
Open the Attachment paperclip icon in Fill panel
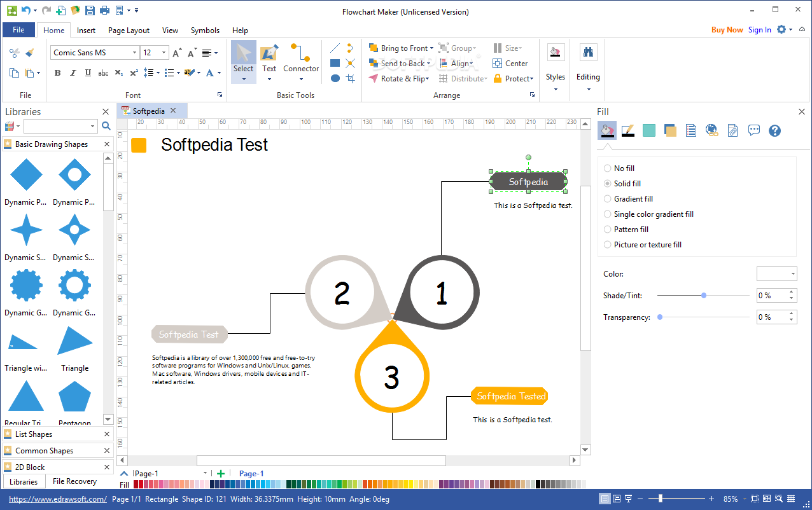click(x=732, y=130)
